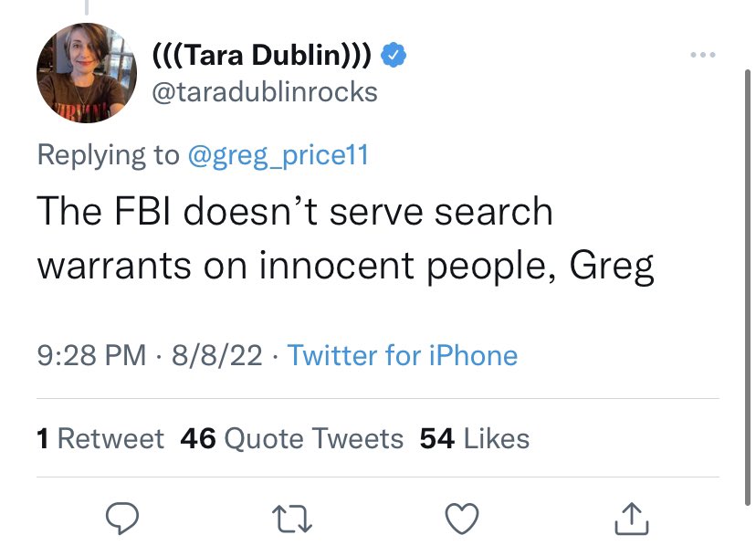Image resolution: width=756 pixels, height=556 pixels.
Task: Tap the @taradublinrocks handle
Action: pos(263,91)
